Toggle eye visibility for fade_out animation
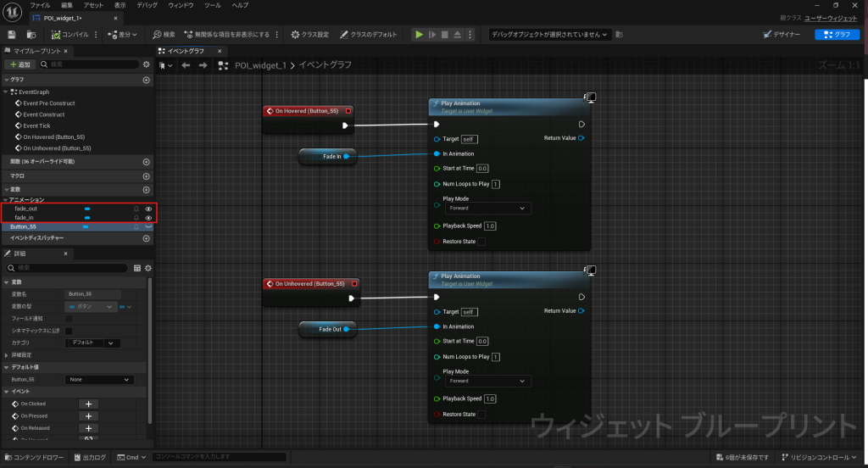868x468 pixels. (x=148, y=209)
